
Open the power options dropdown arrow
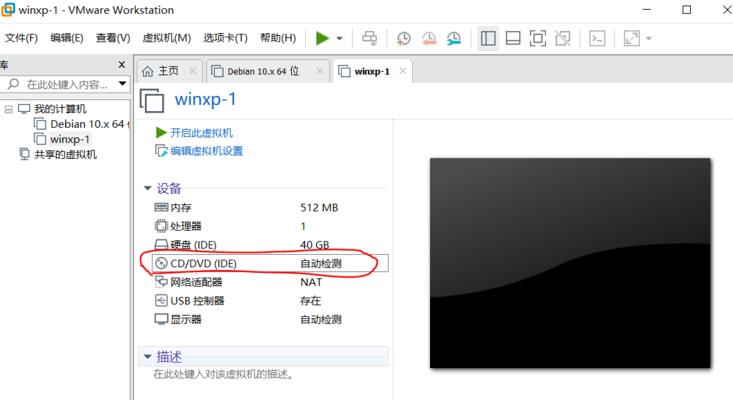340,38
